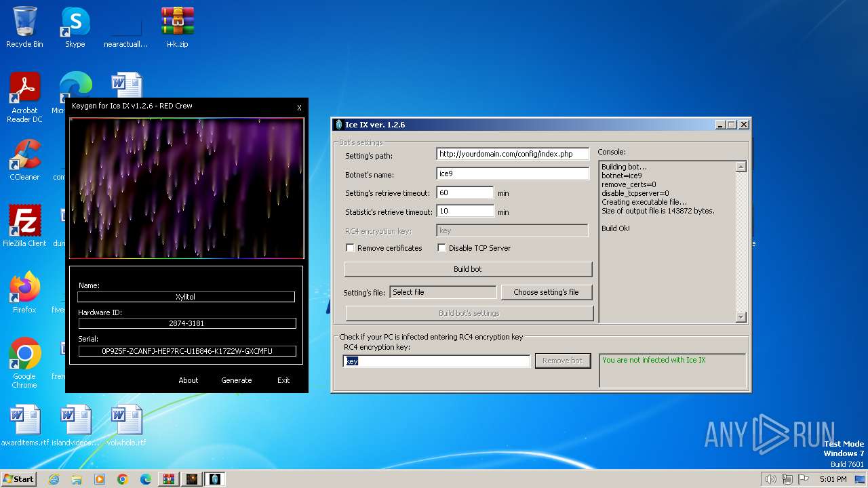Open the Recycle Bin desktop icon
This screenshot has height=488, width=868.
(24, 27)
